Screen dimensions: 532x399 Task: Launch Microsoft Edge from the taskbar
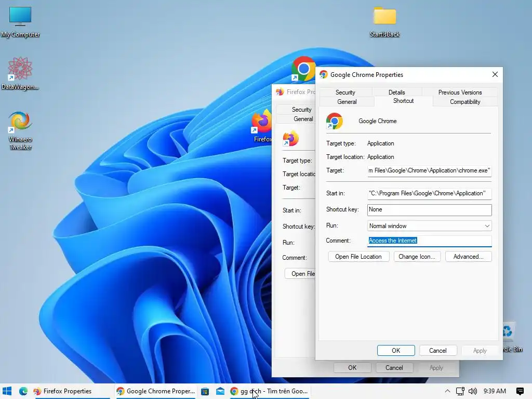tap(23, 391)
